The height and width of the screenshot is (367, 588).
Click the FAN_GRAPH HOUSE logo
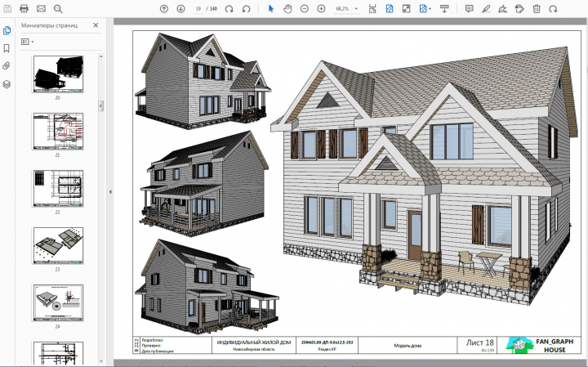click(x=539, y=345)
